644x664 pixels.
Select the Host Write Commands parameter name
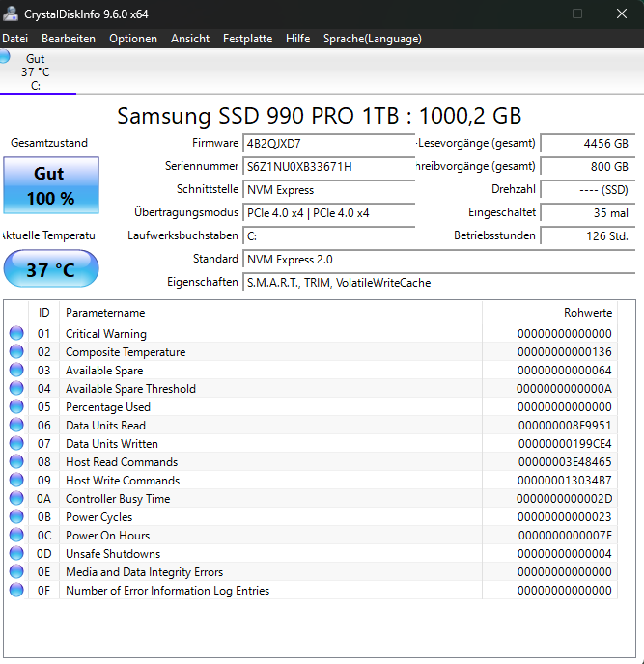click(x=123, y=481)
